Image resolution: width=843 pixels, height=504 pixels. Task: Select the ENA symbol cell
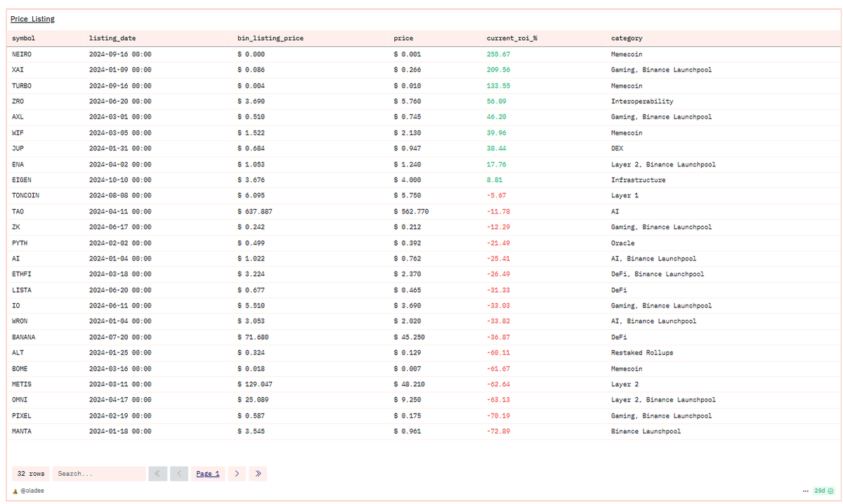18,164
